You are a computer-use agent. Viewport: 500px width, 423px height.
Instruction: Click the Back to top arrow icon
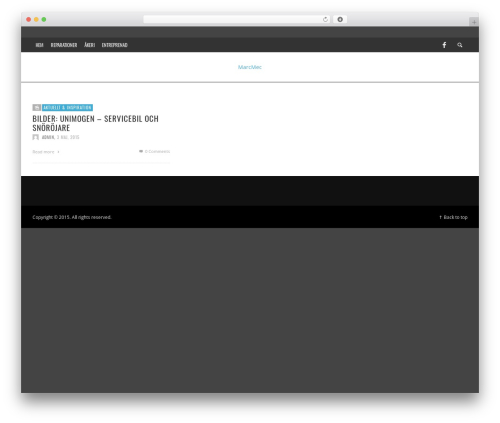click(x=440, y=217)
